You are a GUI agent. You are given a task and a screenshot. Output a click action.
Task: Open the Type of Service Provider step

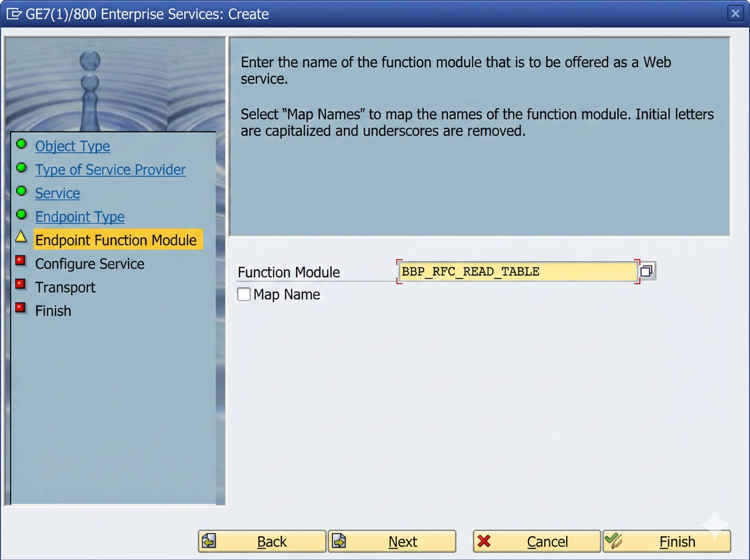[110, 169]
